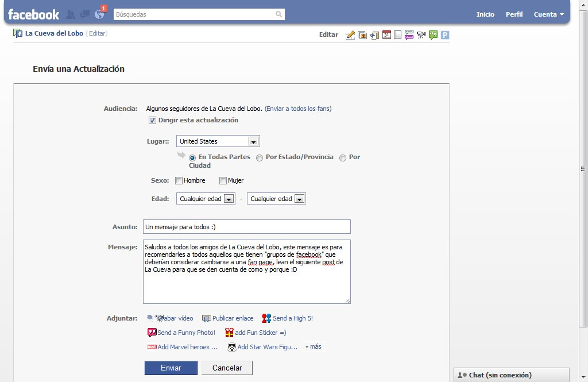Click the Fun Sticker gift icon
588x382 pixels.
[x=229, y=333]
